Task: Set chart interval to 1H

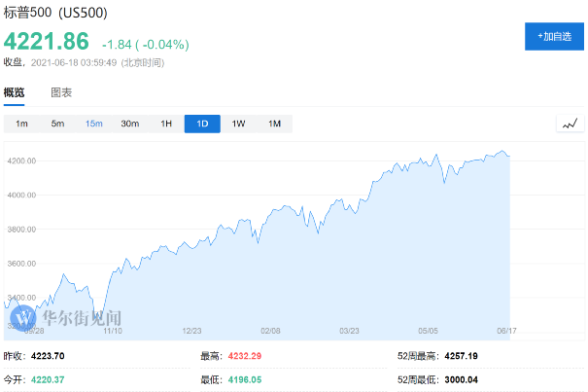Action: point(166,124)
